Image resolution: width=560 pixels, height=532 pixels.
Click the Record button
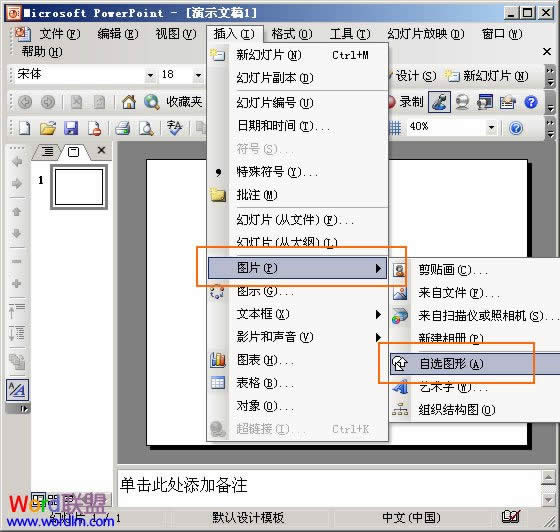click(407, 102)
